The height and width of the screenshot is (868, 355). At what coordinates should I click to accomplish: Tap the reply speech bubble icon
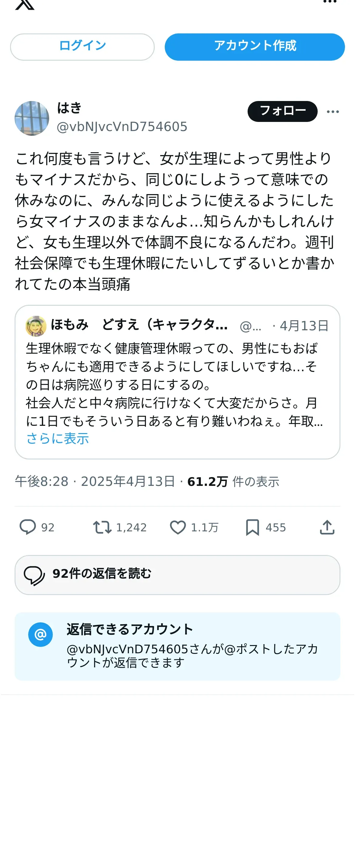(x=28, y=527)
